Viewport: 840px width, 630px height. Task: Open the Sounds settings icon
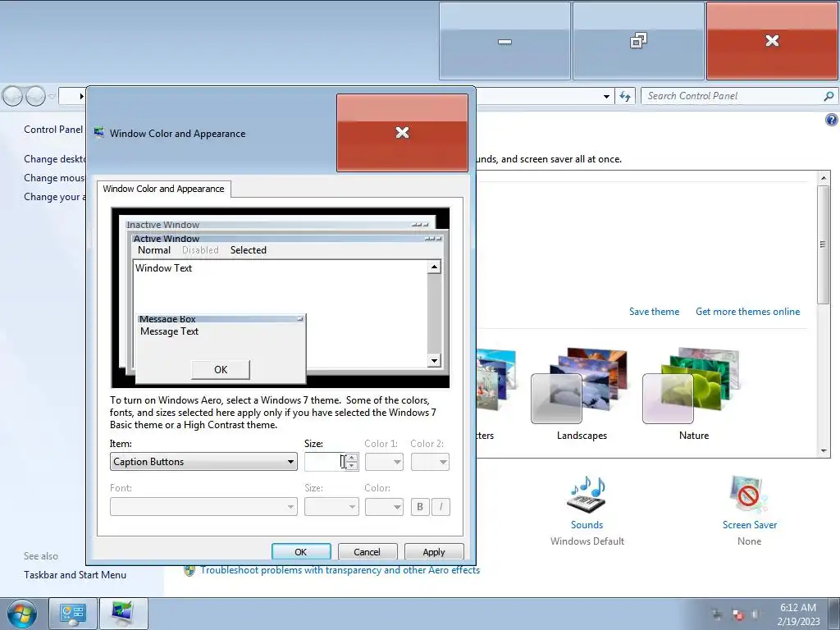(x=587, y=495)
